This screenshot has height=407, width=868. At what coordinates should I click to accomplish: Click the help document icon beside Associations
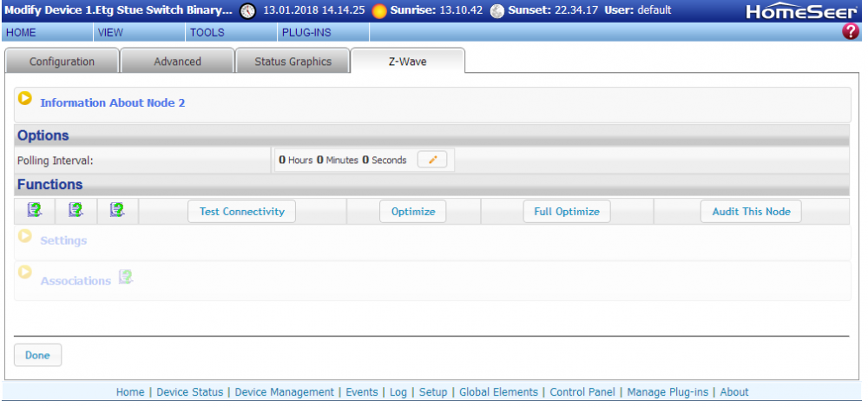(126, 278)
